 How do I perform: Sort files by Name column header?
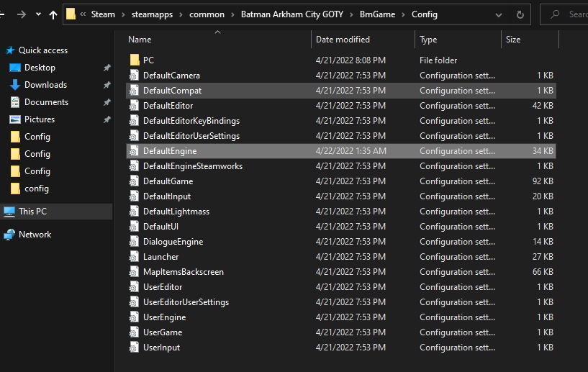click(140, 40)
